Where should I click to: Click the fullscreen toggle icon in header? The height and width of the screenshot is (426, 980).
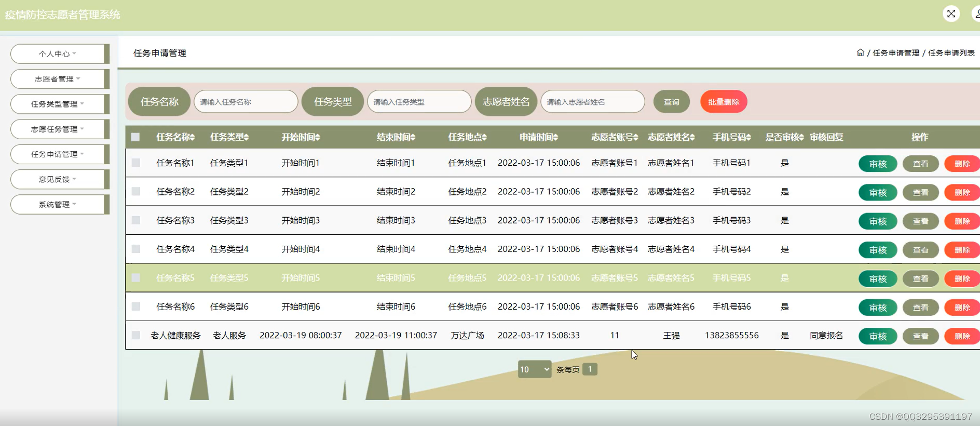(951, 14)
